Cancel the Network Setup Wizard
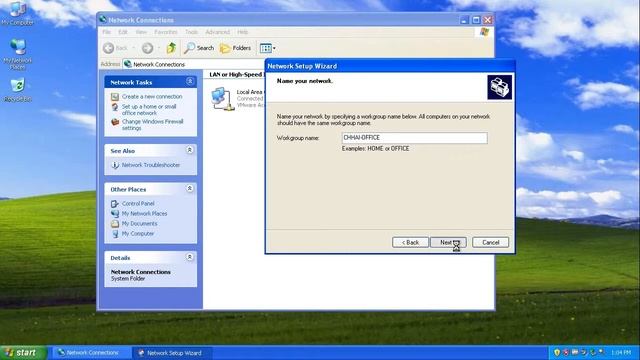Viewport: 640px width, 360px height. click(x=491, y=242)
